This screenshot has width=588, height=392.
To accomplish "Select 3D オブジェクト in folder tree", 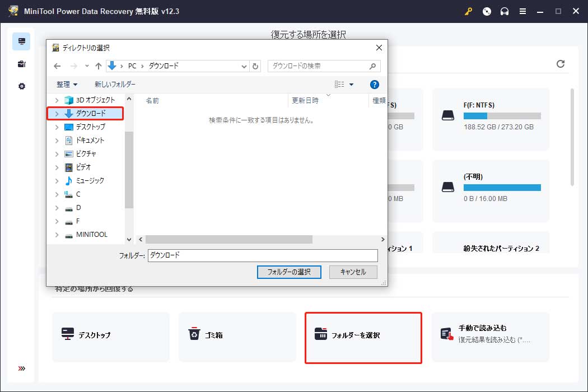I will (95, 100).
